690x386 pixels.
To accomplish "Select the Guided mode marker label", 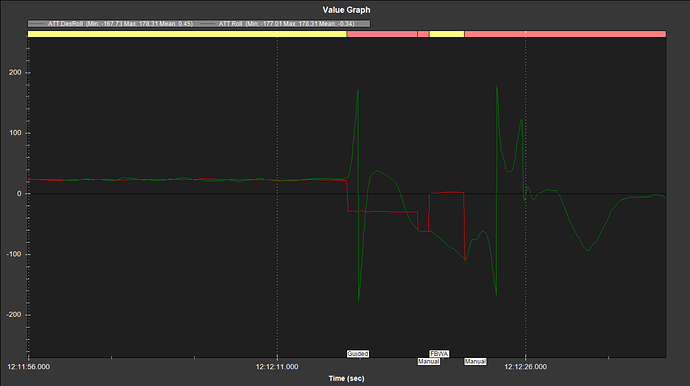I will 358,354.
